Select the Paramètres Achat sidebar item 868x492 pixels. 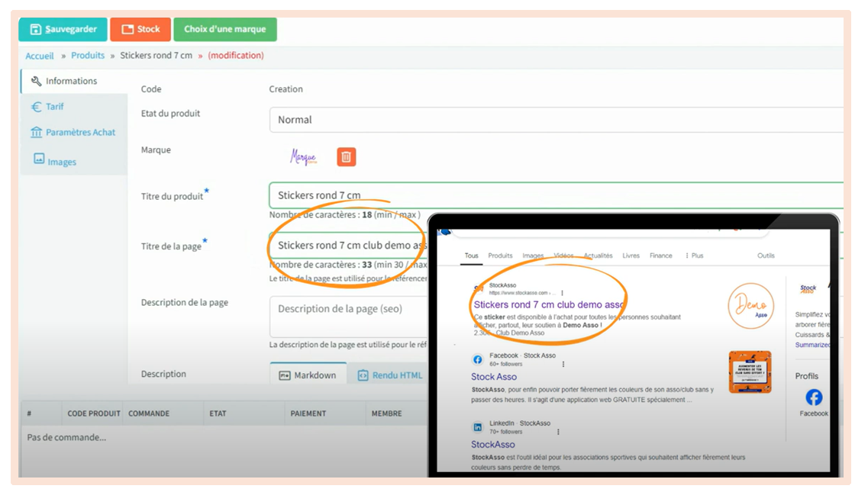click(80, 133)
